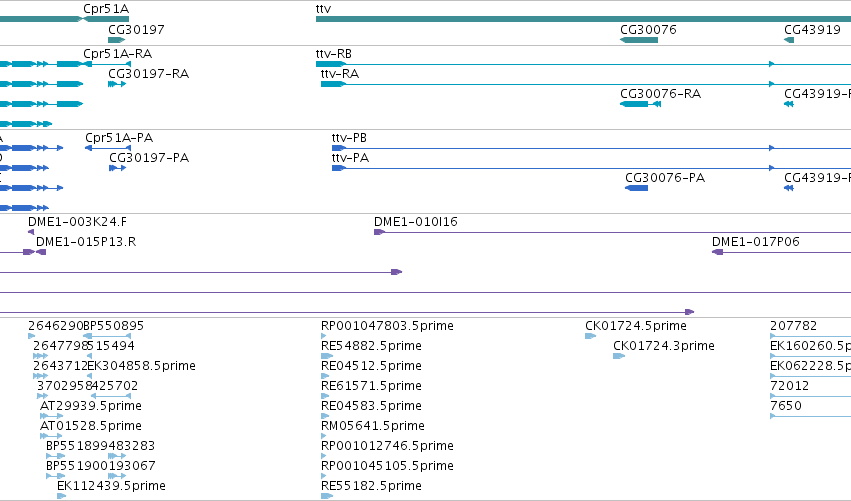Viewport: 851px width, 501px height.
Task: Click the CG30076 gene feature
Action: click(x=639, y=40)
